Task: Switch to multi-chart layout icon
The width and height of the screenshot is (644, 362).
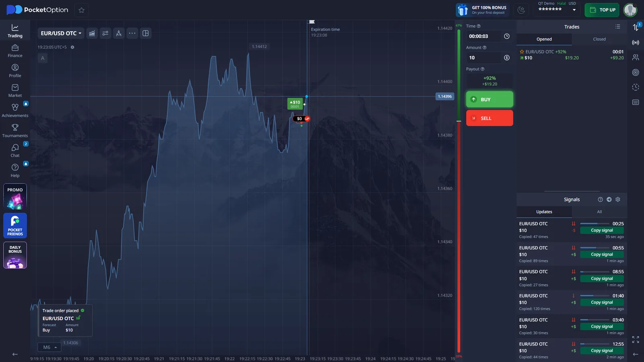Action: pos(146,33)
